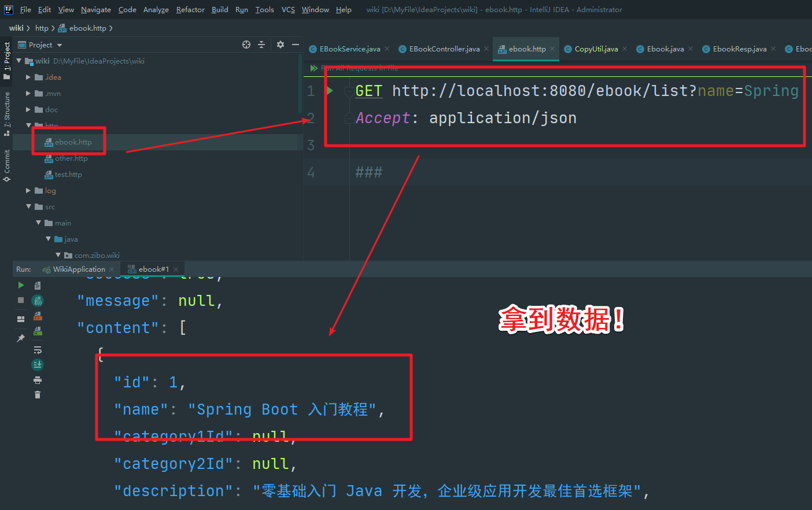Toggle scroll to end in Run console
The width and height of the screenshot is (812, 510).
click(38, 364)
